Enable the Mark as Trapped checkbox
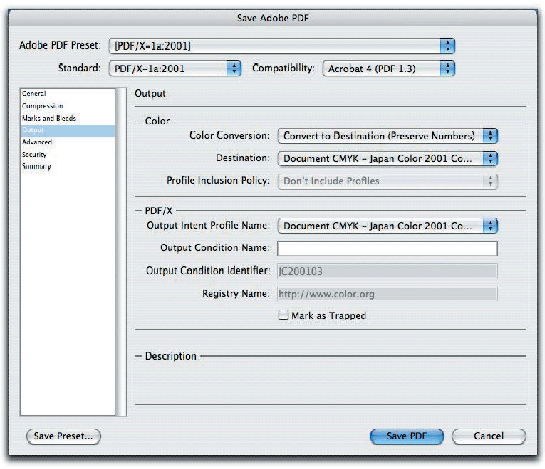 pos(283,315)
